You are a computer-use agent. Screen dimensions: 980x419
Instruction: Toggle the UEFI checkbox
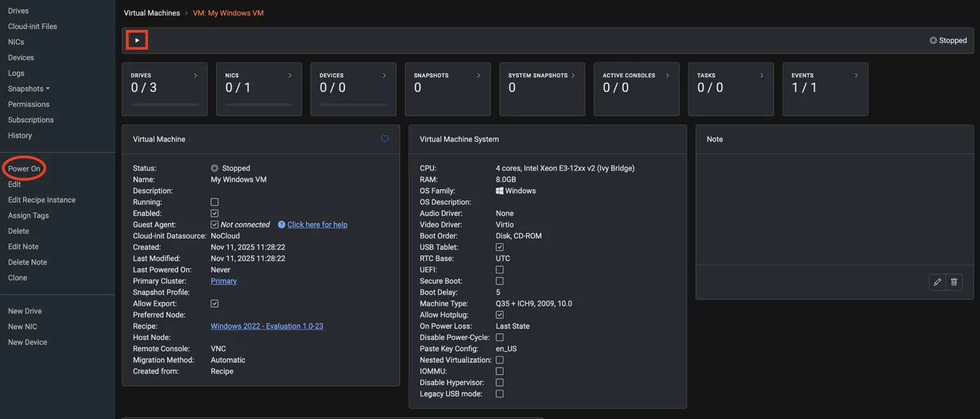tap(500, 270)
